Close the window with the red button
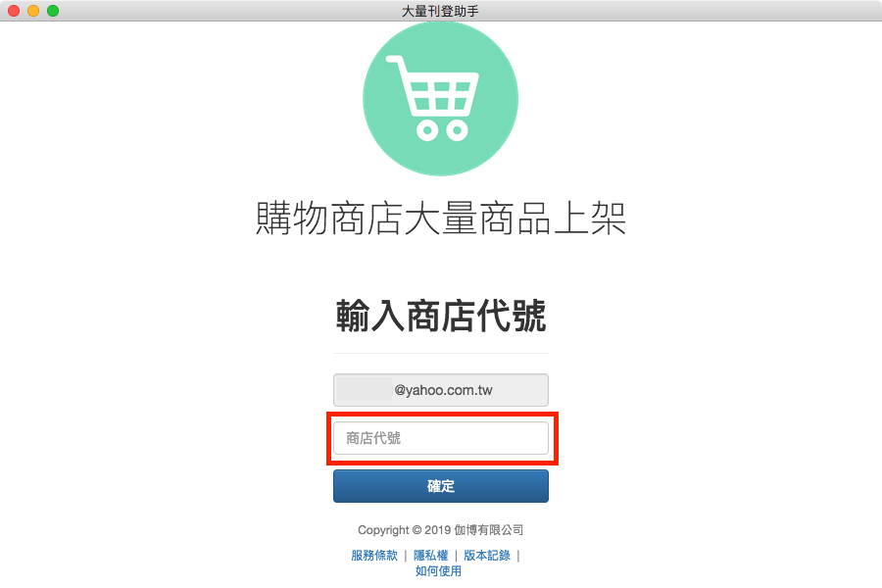Image resolution: width=882 pixels, height=588 pixels. (14, 11)
